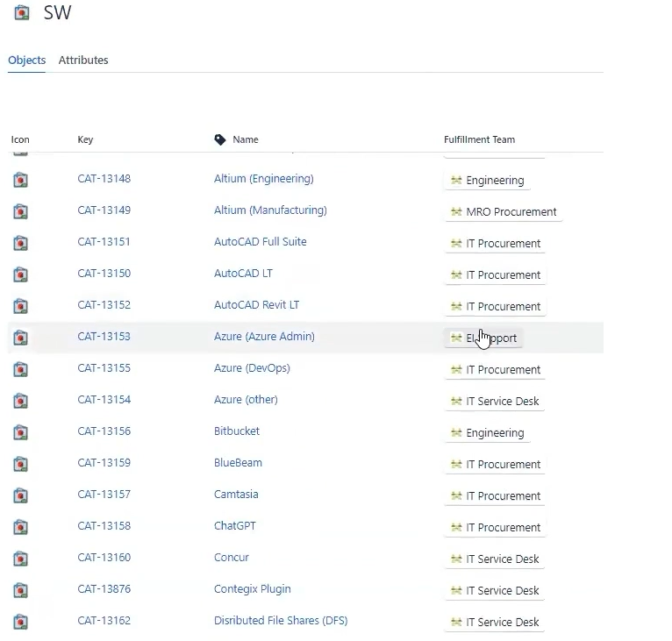This screenshot has width=672, height=641.
Task: Click the icon in the Concur row
Action: point(20,559)
